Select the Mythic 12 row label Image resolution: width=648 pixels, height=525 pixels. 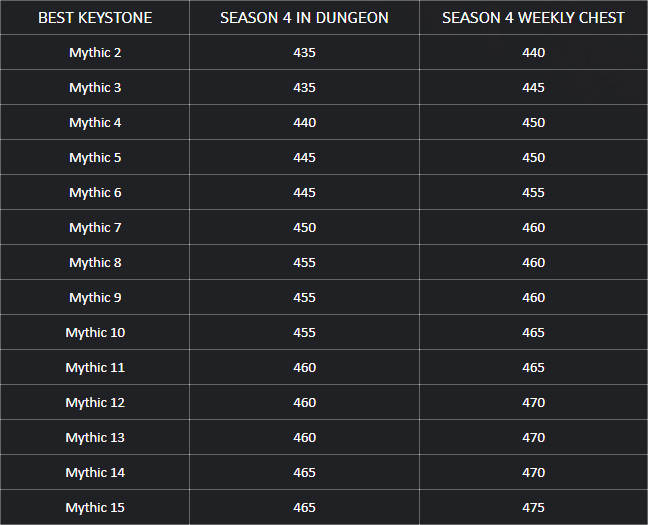[95, 403]
